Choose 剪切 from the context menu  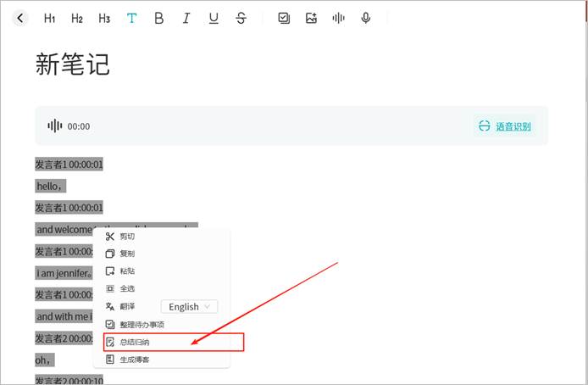(127, 237)
